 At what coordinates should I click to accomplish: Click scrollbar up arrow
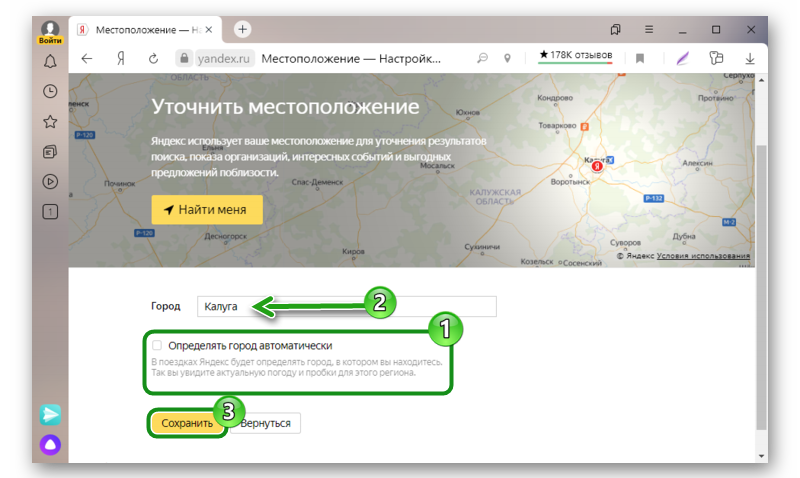point(761,81)
